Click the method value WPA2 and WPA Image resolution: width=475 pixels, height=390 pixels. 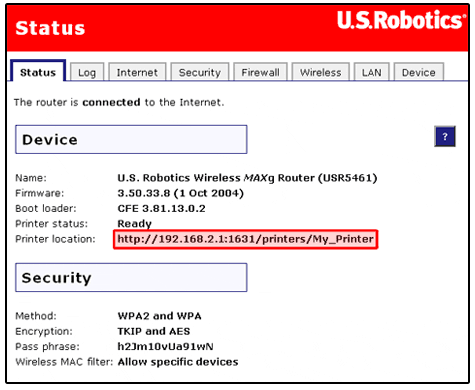(x=159, y=316)
